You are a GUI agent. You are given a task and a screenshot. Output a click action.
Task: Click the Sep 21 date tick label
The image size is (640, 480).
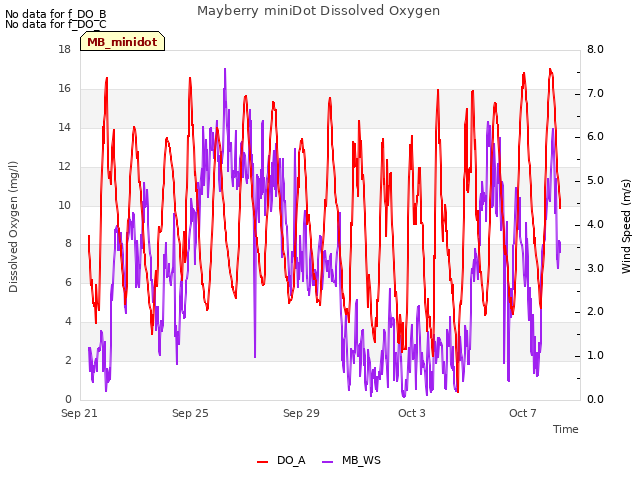(x=79, y=413)
